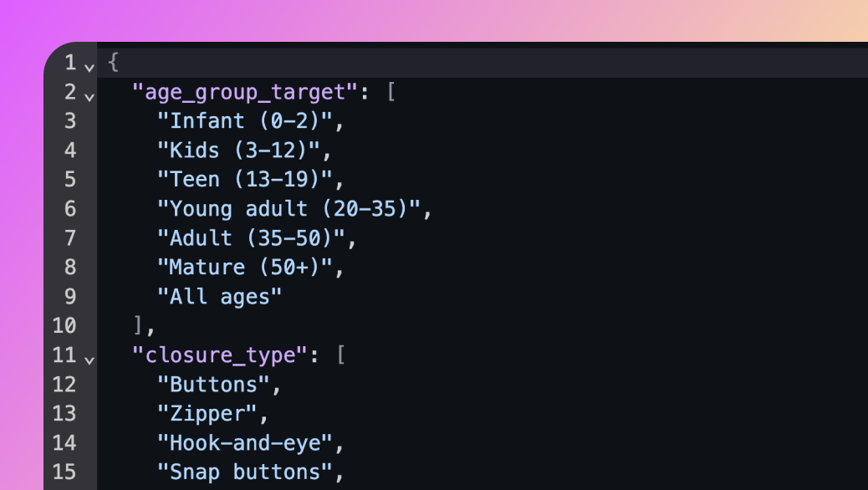Click line number 15 in the gutter
868x490 pixels.
(x=64, y=472)
